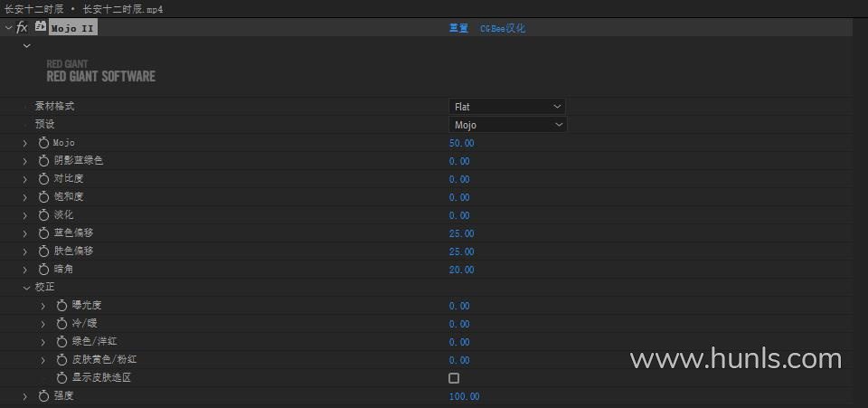
Task: Toggle stopwatch for 强度
Action: click(43, 396)
